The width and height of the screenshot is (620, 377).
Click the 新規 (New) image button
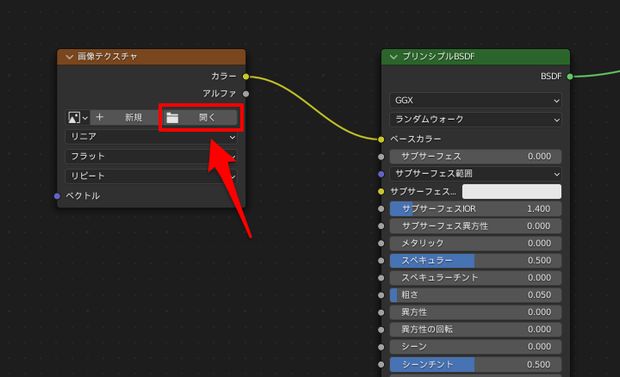tap(126, 117)
